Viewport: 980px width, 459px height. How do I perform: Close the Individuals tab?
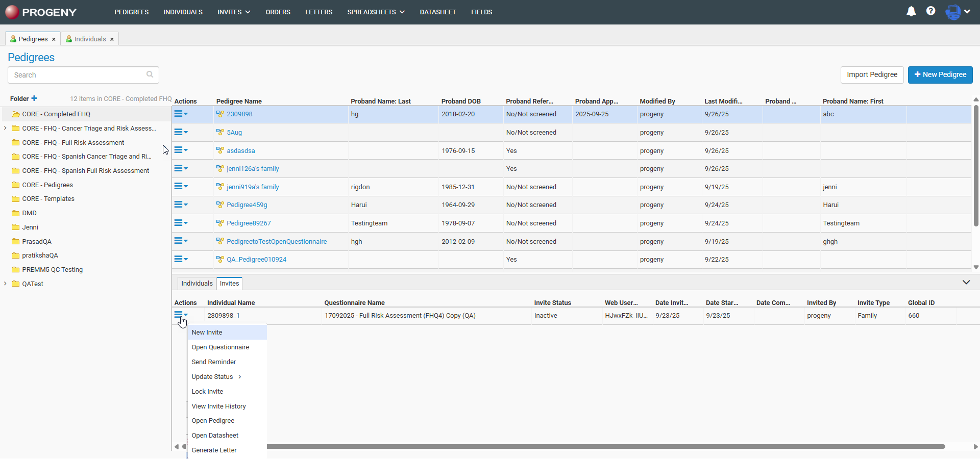coord(112,39)
